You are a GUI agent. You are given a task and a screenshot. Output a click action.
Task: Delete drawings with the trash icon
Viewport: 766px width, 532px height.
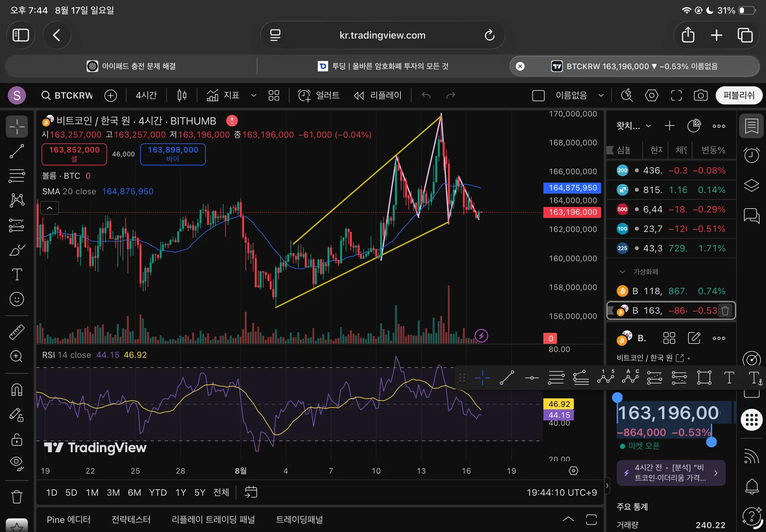coord(17,497)
